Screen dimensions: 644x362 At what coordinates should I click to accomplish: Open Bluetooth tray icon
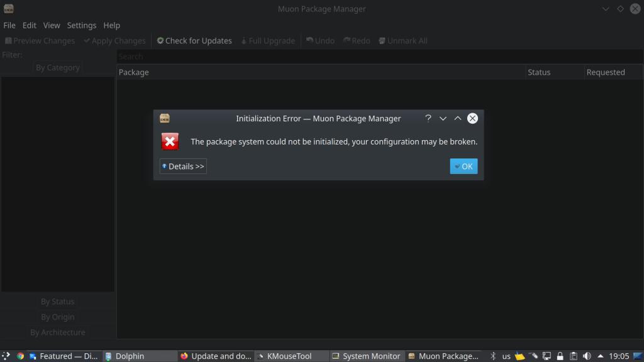(493, 356)
